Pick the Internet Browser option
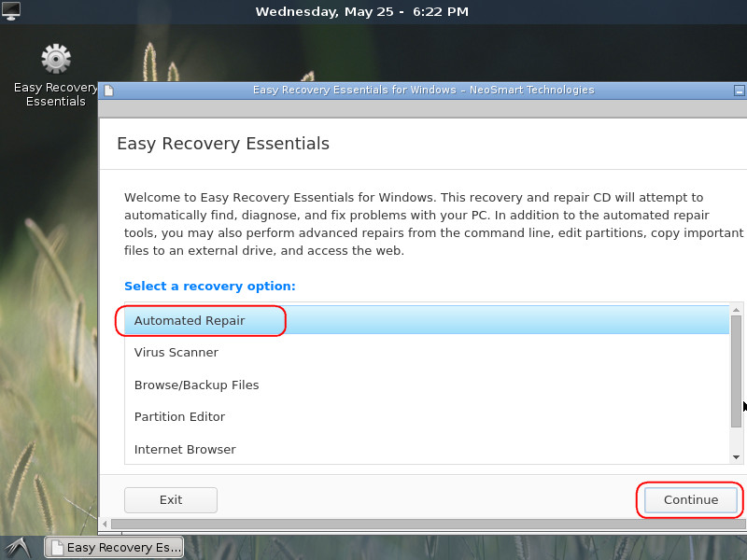Screen dimensions: 747x560 (427, 449)
